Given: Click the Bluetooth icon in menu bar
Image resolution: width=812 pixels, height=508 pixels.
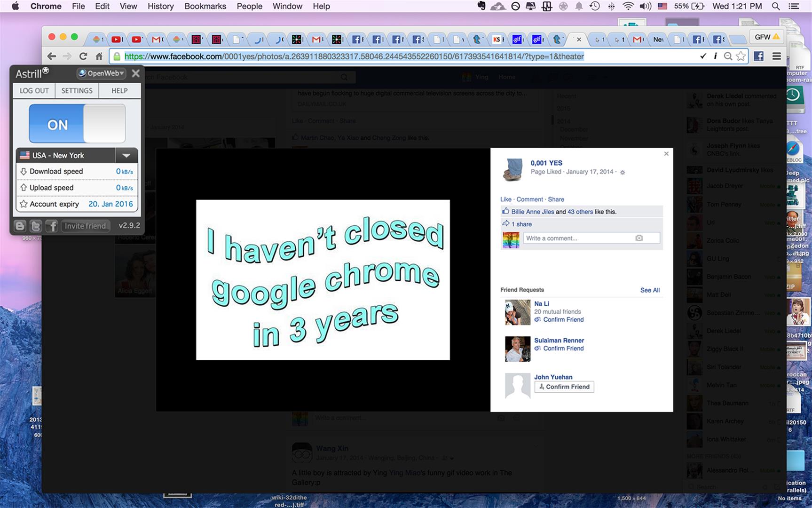Looking at the screenshot, I should (611, 6).
